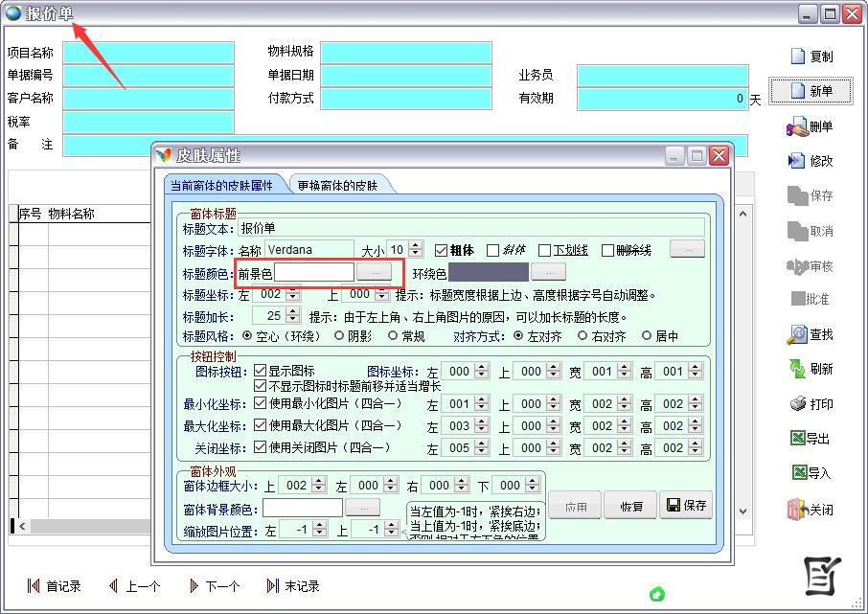Select 当前窗体的皮肤属性 tab
The height and width of the screenshot is (614, 868).
221,186
